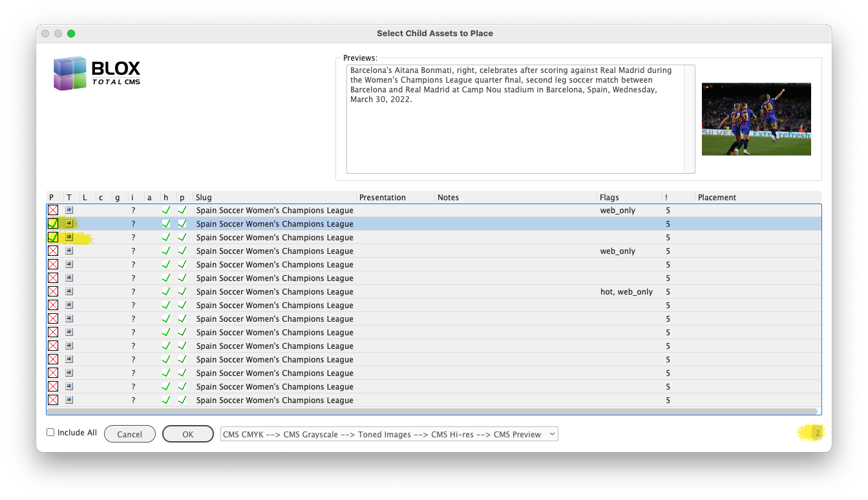Click the green h checkmark in the bottom table row
The image size is (868, 500).
point(166,400)
